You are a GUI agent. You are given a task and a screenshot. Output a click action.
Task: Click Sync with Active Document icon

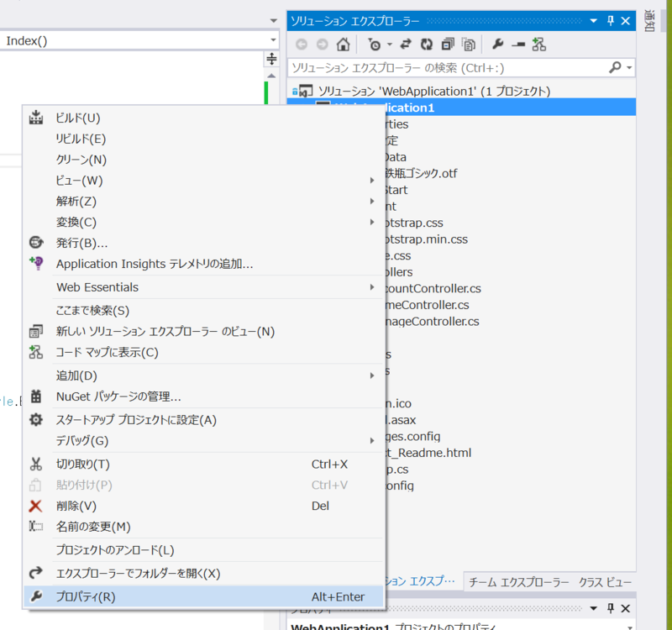coord(406,45)
